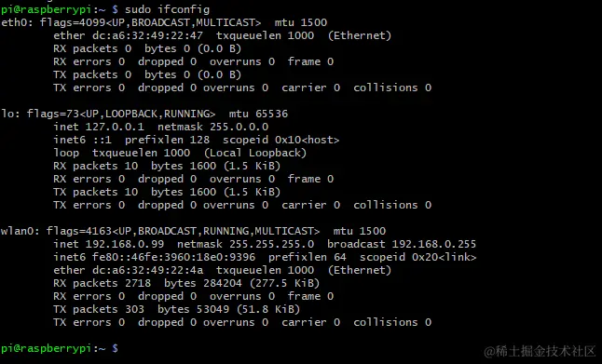The height and width of the screenshot is (364, 602).
Task: Select wlan0 MAC address dc:a6:32:49:22:4a
Action: coord(147,270)
